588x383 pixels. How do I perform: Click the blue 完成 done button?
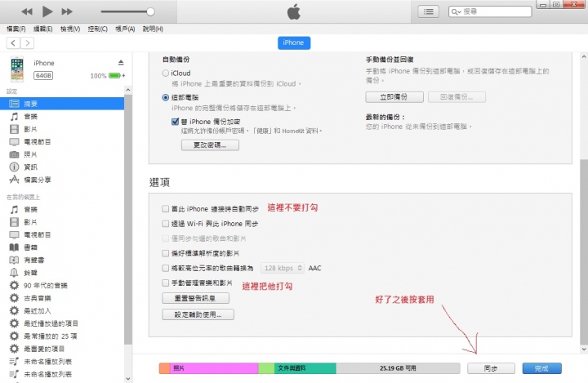542,368
